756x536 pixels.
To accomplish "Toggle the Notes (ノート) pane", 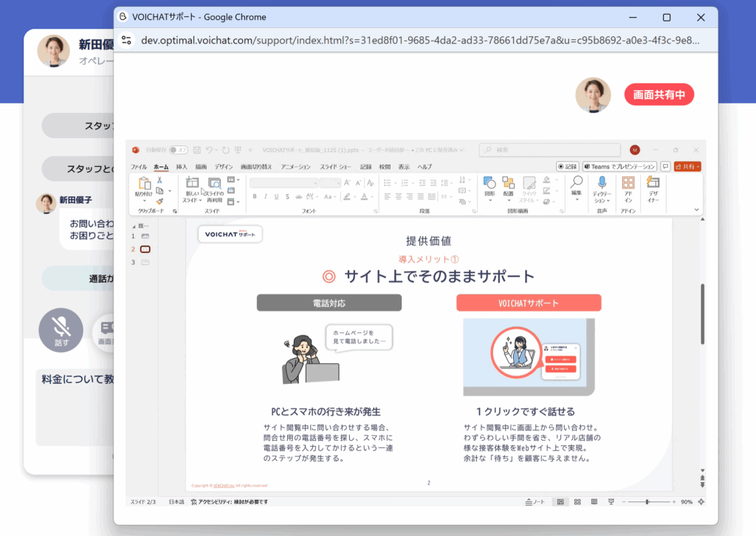I will 535,502.
